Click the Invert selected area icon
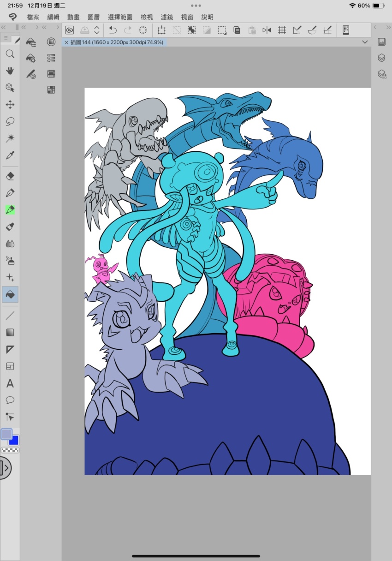The width and height of the screenshot is (392, 561). coord(191,30)
